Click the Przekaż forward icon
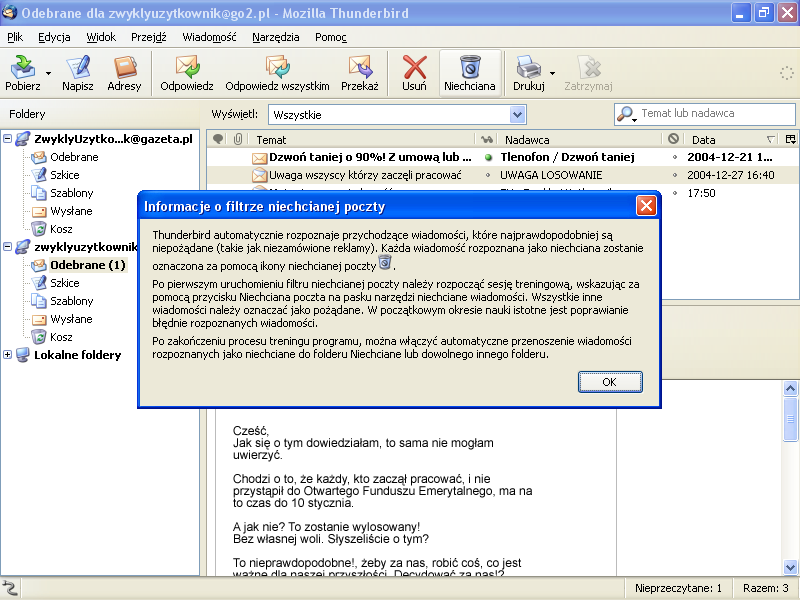Viewport: 800px width, 600px height. click(x=360, y=67)
